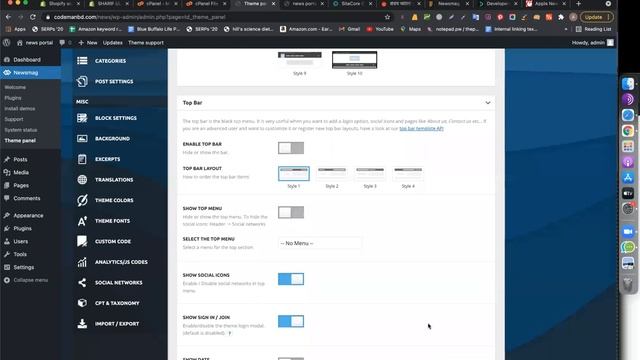Open the browser Extensions puzzle icon

(561, 17)
